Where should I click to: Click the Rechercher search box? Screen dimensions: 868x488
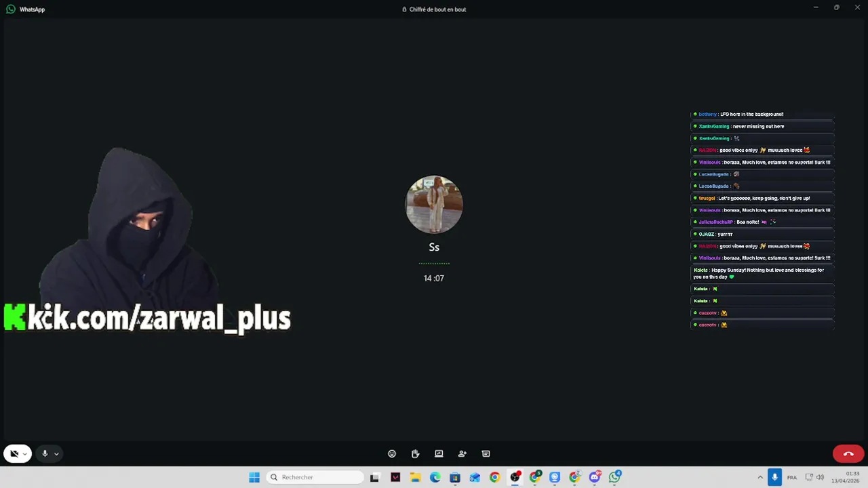tap(315, 477)
